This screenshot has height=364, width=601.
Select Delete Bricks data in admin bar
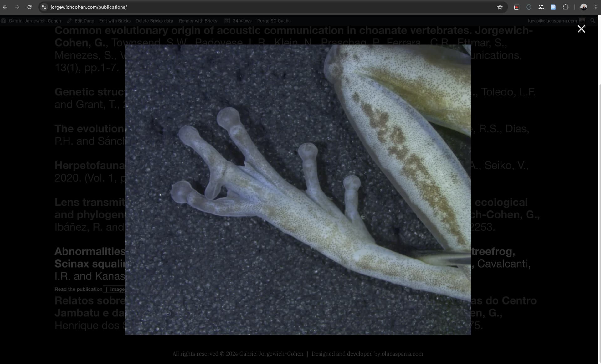click(154, 21)
